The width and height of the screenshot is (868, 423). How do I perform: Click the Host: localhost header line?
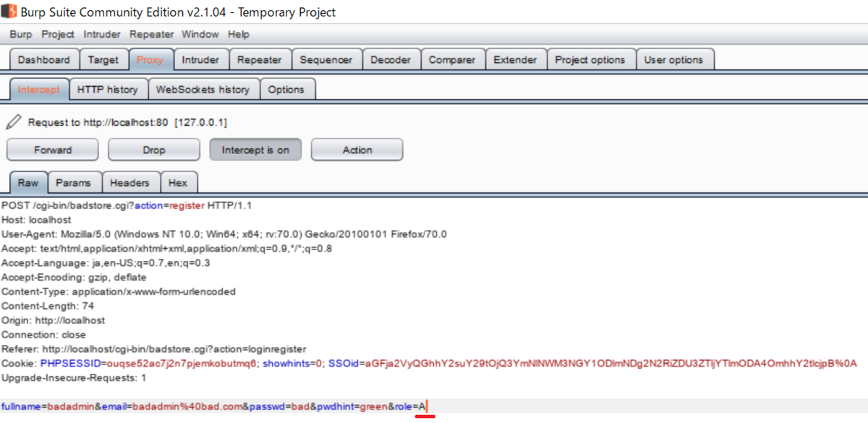(36, 219)
